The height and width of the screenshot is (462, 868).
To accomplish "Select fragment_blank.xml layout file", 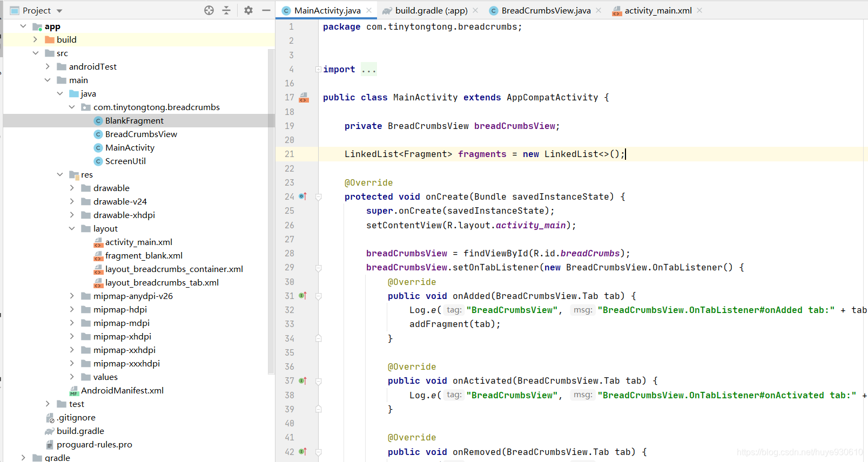I will click(x=144, y=255).
